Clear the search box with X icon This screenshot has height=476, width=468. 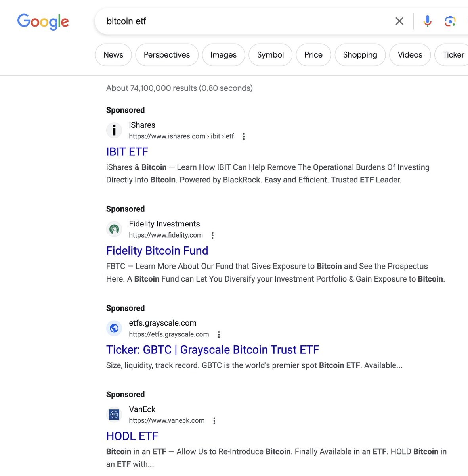(399, 21)
